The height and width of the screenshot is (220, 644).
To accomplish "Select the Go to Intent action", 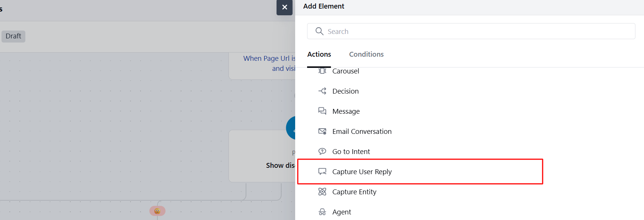I will (351, 151).
